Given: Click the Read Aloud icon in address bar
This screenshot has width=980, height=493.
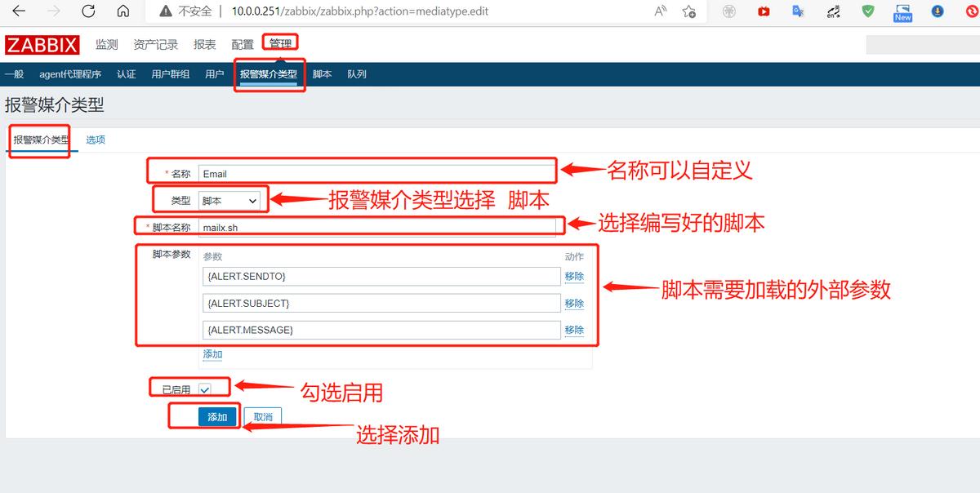Looking at the screenshot, I should pos(660,12).
